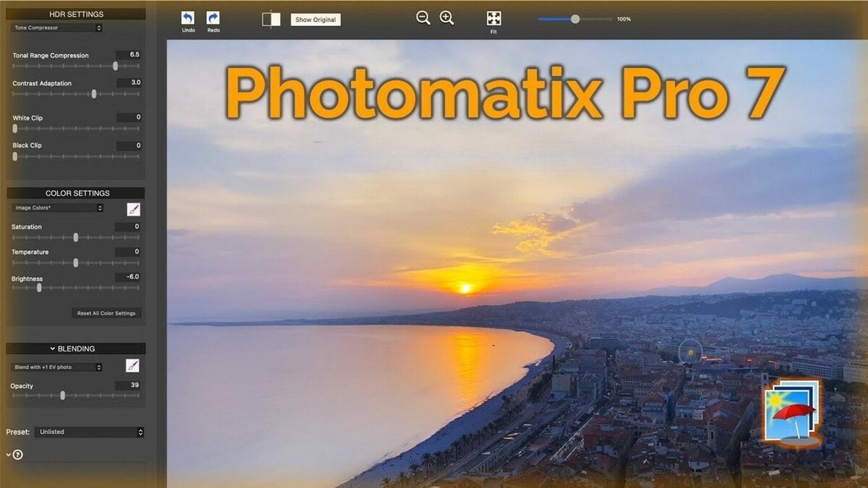Viewport: 868px width, 488px height.
Task: Zoom out with the minus magnifier
Action: click(x=423, y=18)
